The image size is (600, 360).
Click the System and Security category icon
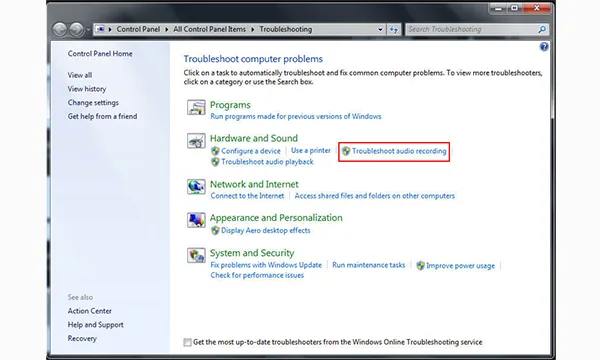coord(196,255)
